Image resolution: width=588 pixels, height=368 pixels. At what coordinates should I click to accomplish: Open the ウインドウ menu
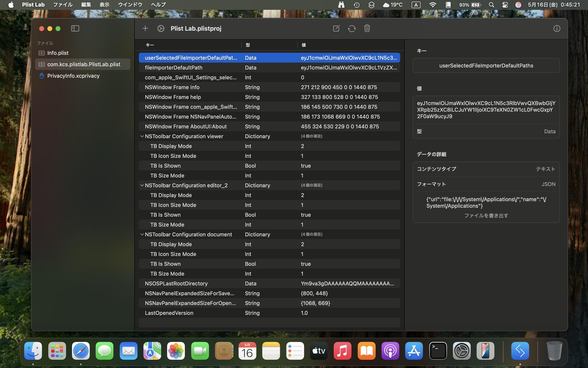point(130,5)
